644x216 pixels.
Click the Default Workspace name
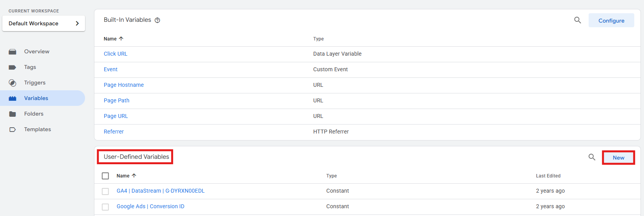(x=34, y=23)
